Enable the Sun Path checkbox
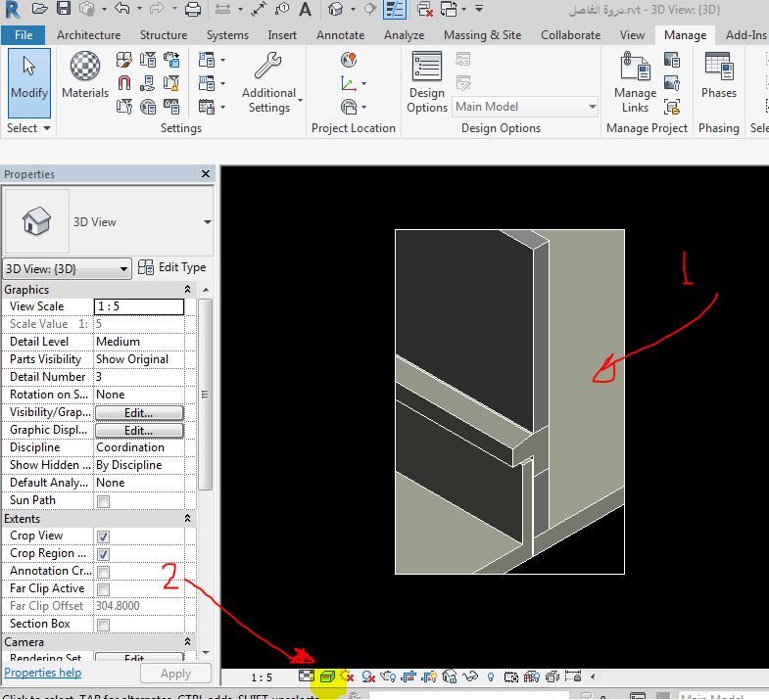The width and height of the screenshot is (769, 700). (103, 501)
